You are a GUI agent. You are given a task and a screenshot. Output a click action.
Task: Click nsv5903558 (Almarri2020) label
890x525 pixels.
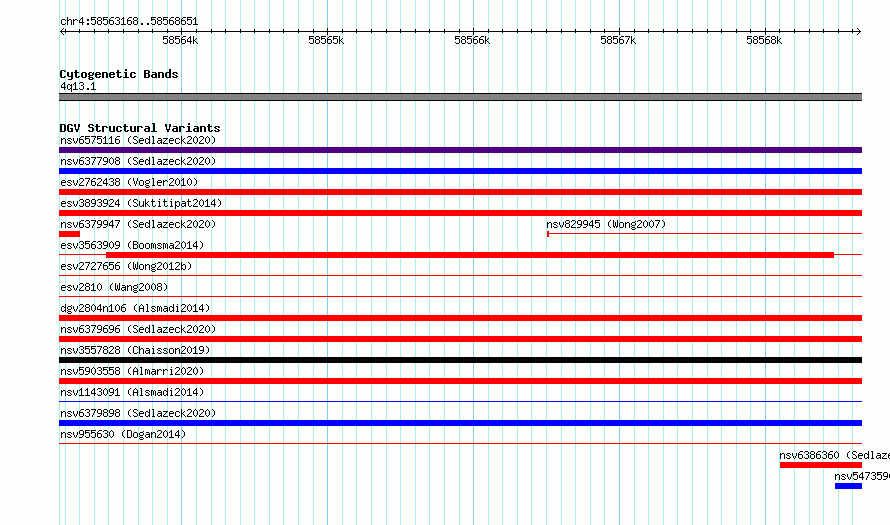tap(132, 371)
